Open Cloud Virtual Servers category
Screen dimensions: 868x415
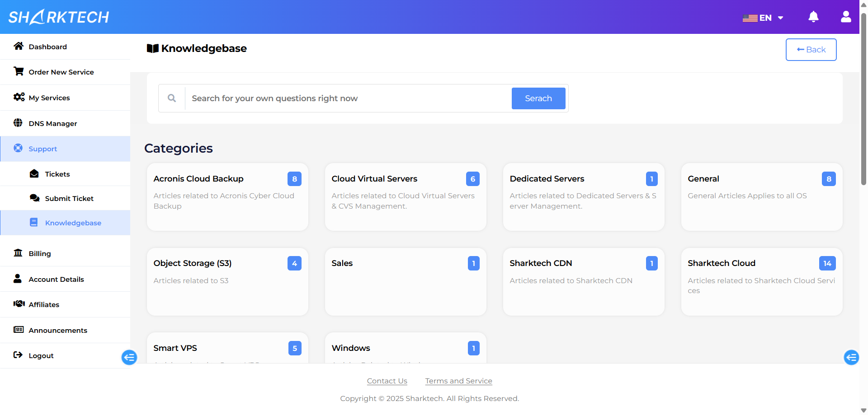tap(406, 197)
